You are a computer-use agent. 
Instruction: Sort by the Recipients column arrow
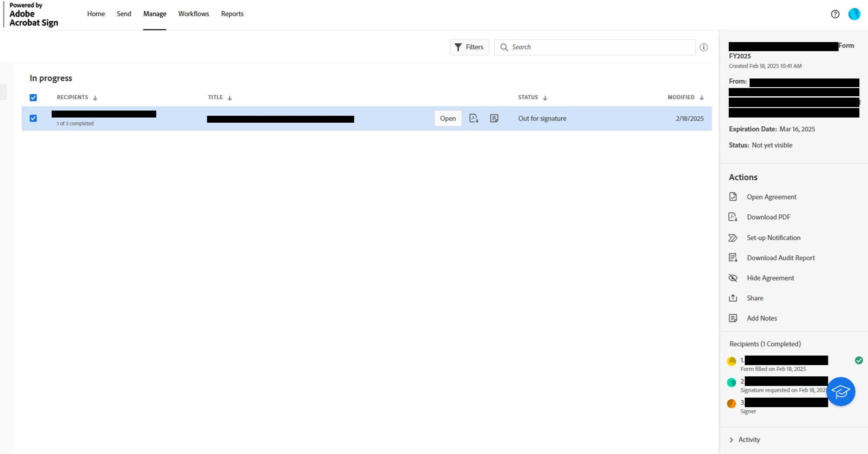click(x=95, y=98)
